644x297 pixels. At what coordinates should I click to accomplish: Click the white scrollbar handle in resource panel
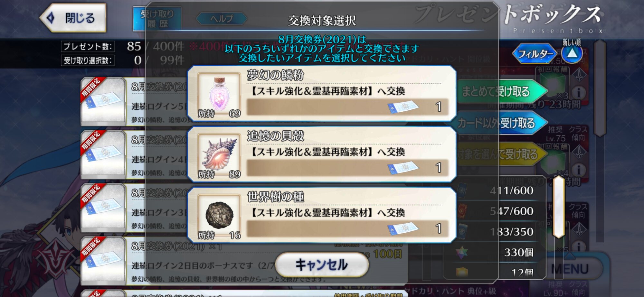[x=559, y=207]
